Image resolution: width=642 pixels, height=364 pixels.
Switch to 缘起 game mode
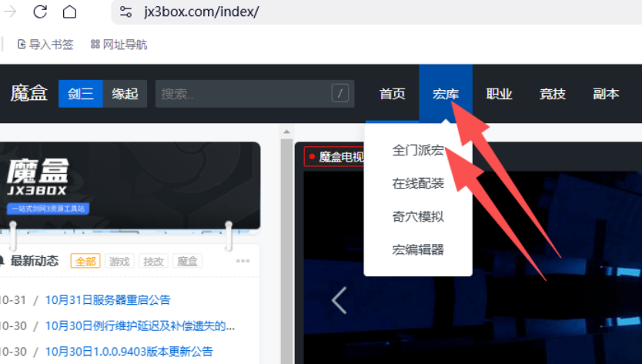tap(125, 94)
